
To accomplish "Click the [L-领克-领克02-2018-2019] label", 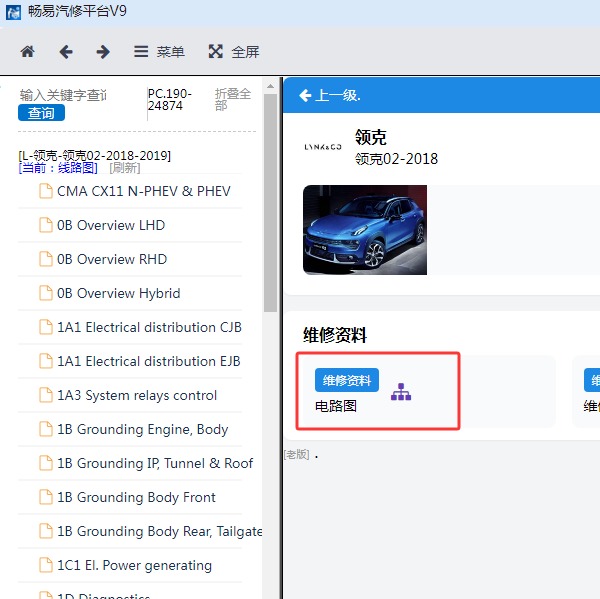I will (95, 156).
